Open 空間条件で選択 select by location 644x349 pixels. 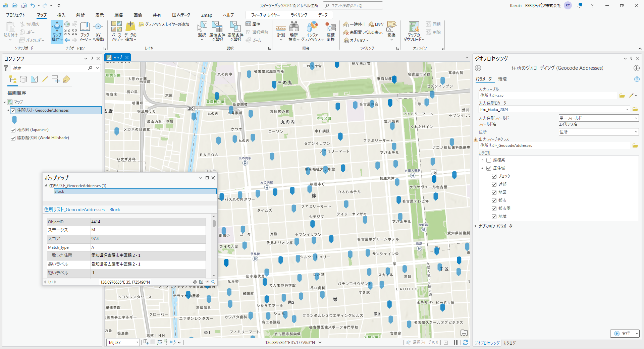pos(235,32)
